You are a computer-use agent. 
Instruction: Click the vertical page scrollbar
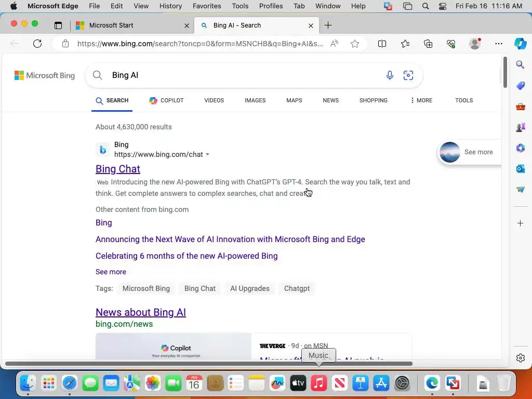505,72
